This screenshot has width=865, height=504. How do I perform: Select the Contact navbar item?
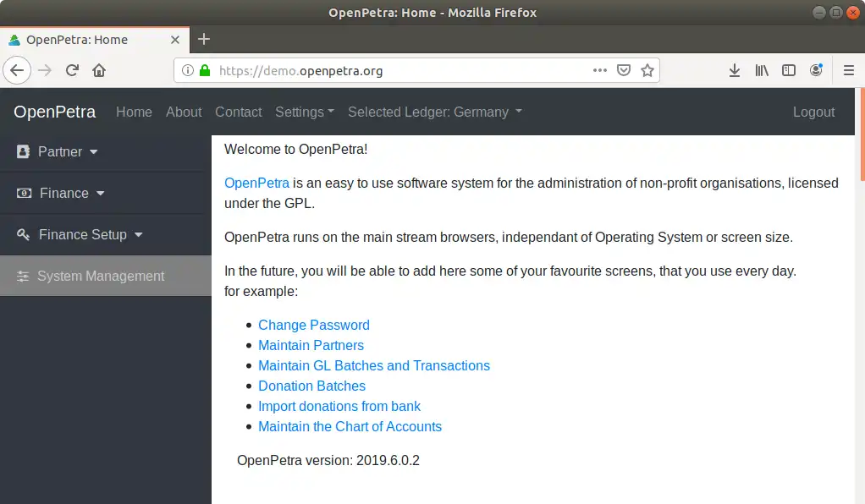[x=239, y=112]
